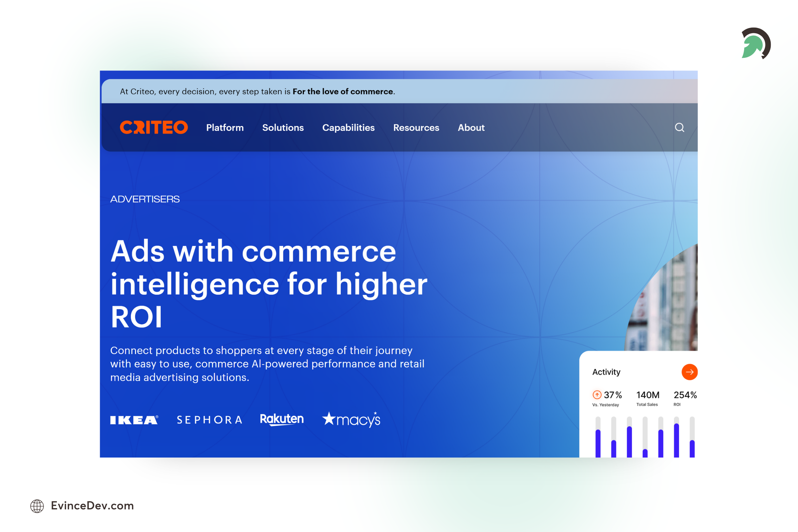Screen dimensions: 798x532
Task: Open the search magnifier icon
Action: pos(680,128)
